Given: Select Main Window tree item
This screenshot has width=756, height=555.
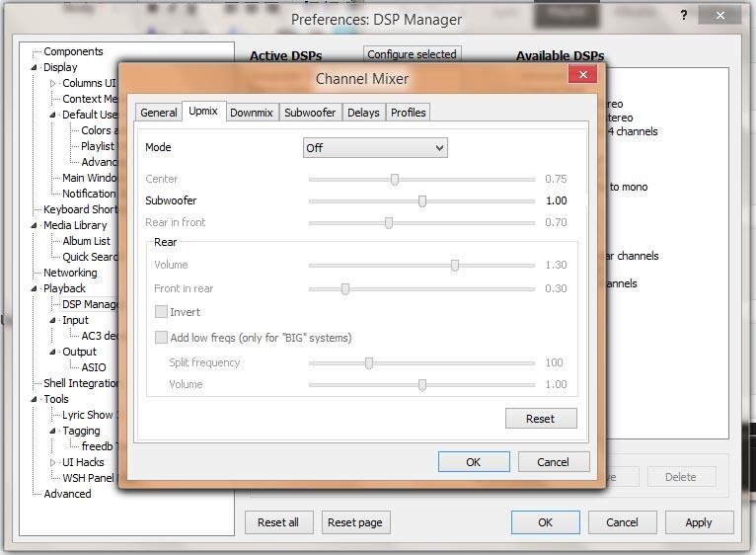Looking at the screenshot, I should click(x=90, y=178).
